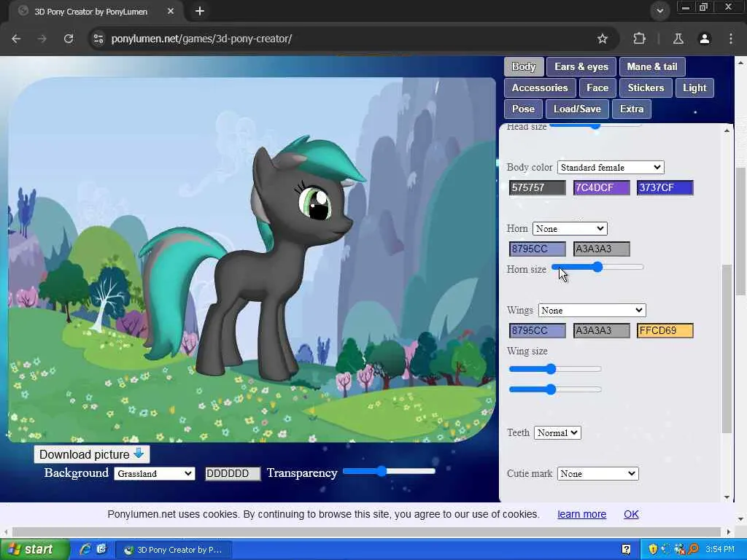Expand the Wings type dropdown

pyautogui.click(x=592, y=311)
